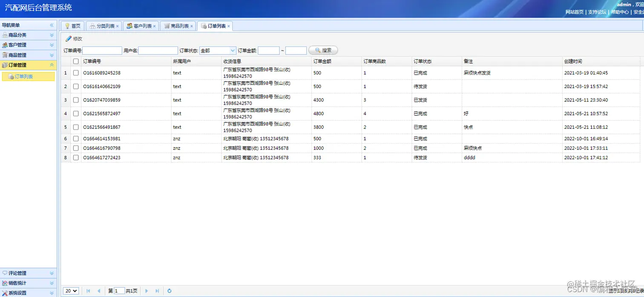Toggle the select-all checkbox in header
644x297 pixels.
[76, 61]
